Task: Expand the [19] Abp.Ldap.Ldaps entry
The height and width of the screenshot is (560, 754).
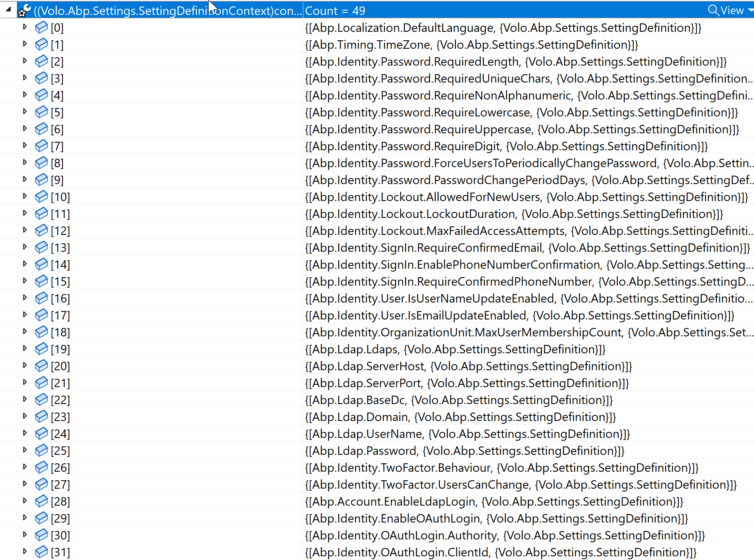Action: 25,348
